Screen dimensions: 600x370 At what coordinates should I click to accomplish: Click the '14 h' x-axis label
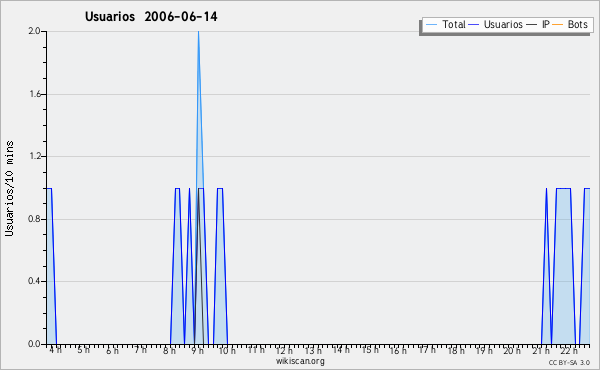click(341, 350)
